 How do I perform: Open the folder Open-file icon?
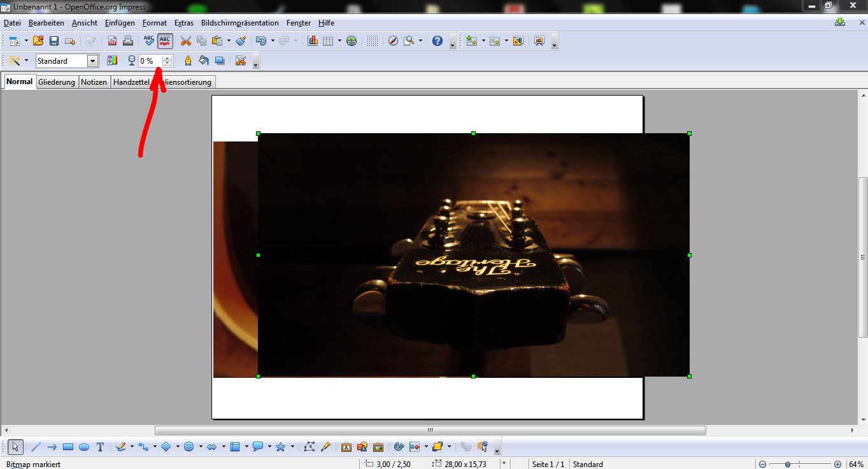pyautogui.click(x=38, y=41)
